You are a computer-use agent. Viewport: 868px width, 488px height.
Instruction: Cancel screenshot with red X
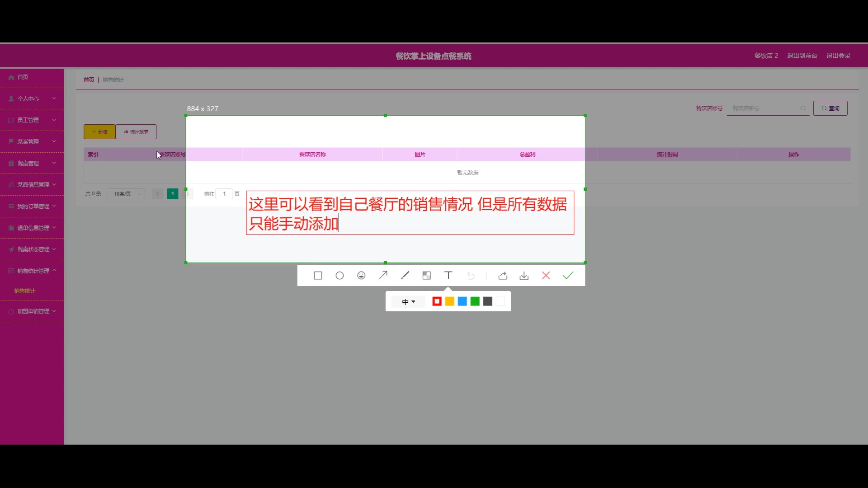(x=546, y=276)
